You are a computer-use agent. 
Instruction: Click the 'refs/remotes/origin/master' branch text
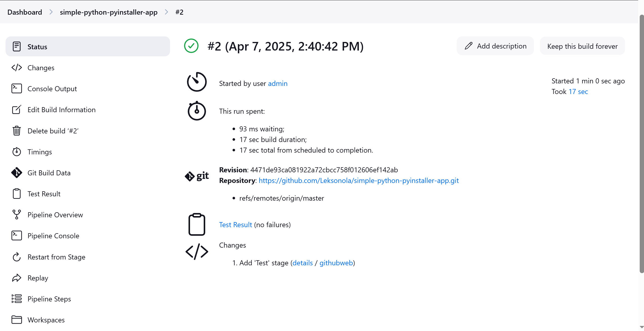pos(282,198)
